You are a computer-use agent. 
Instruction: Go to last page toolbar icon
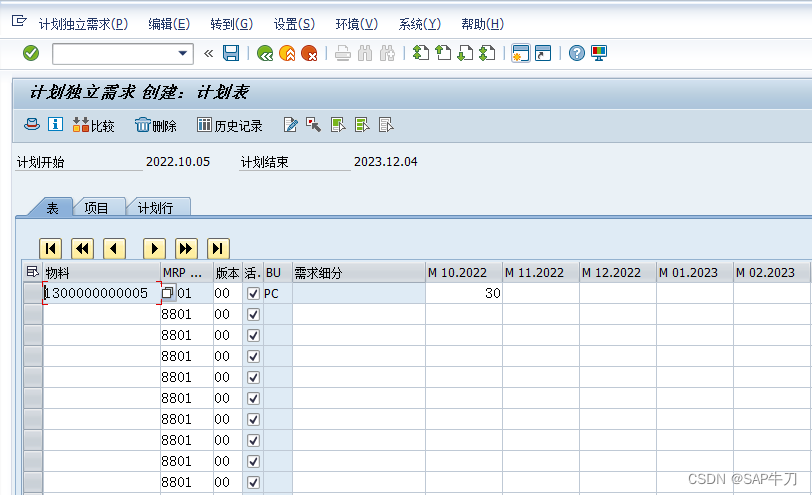487,53
